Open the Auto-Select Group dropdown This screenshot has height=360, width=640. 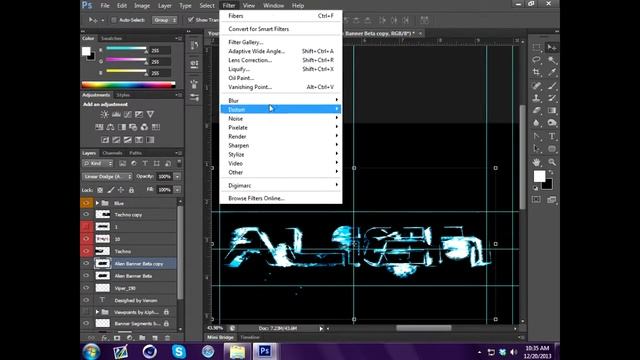pos(165,20)
